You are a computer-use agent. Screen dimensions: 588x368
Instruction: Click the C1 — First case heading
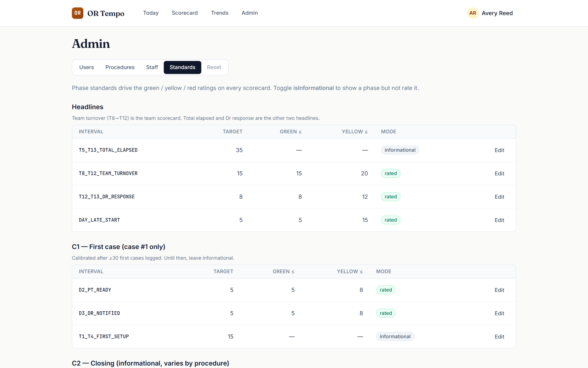119,247
